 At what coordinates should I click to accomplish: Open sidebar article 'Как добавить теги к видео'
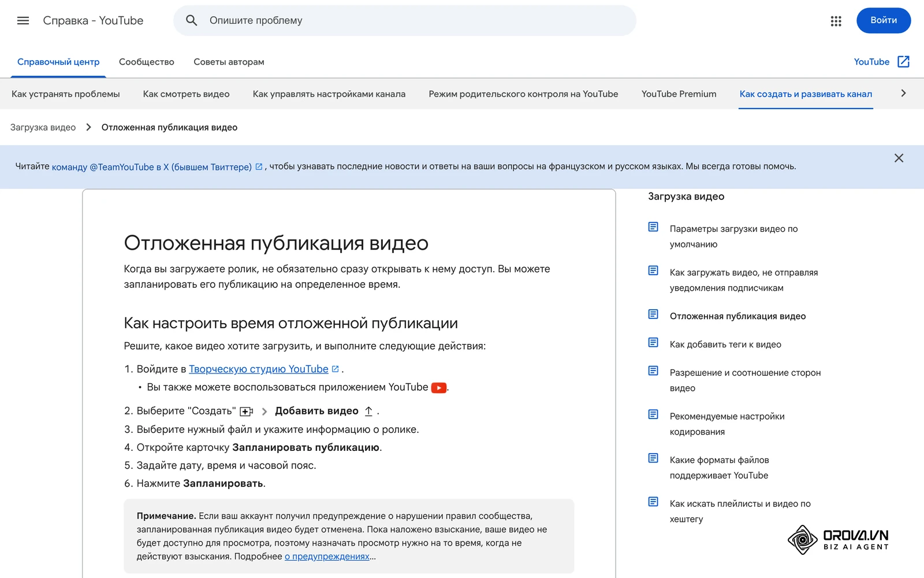[725, 344]
